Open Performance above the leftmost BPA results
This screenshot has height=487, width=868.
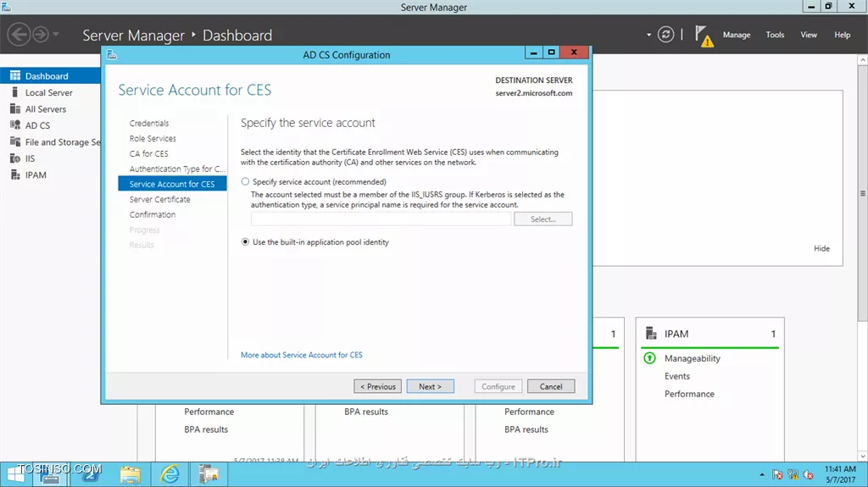tap(209, 411)
